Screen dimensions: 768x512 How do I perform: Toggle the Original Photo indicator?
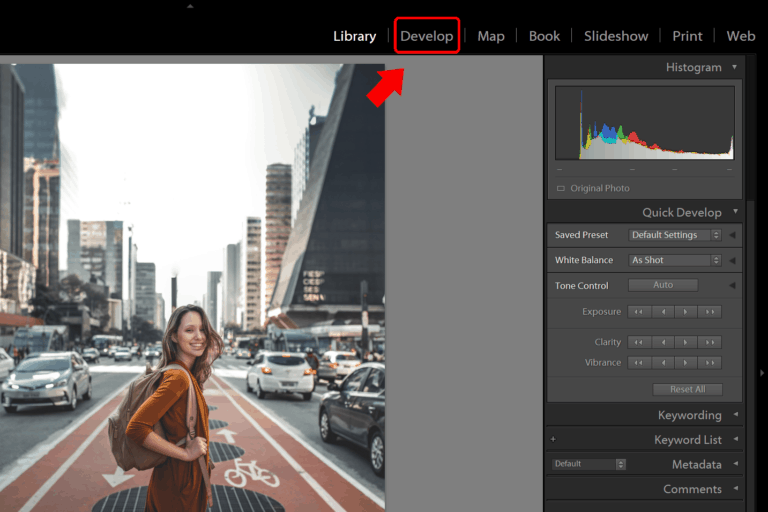561,189
